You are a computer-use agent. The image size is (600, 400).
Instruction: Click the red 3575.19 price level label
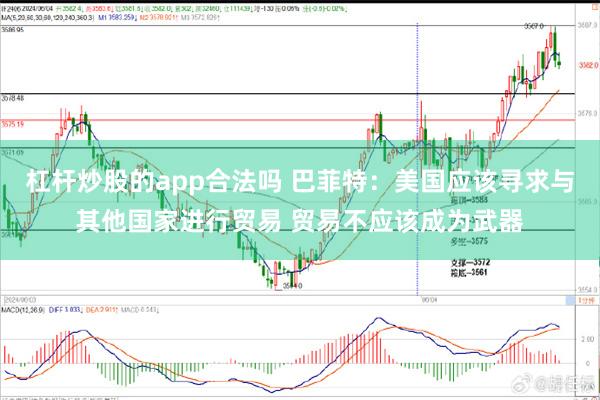tap(13, 124)
